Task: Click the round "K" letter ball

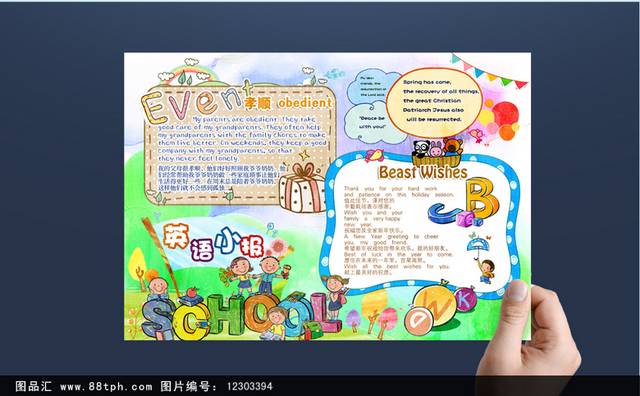Action: point(465,299)
